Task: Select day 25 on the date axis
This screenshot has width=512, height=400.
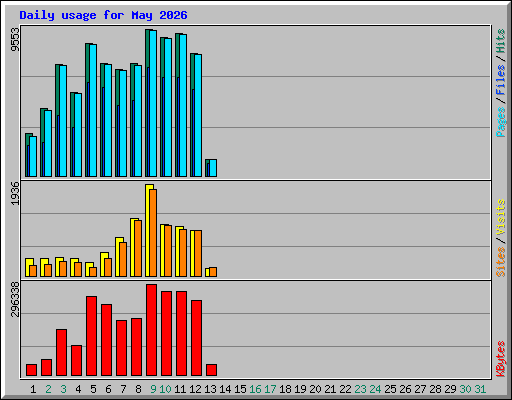Action: point(390,389)
